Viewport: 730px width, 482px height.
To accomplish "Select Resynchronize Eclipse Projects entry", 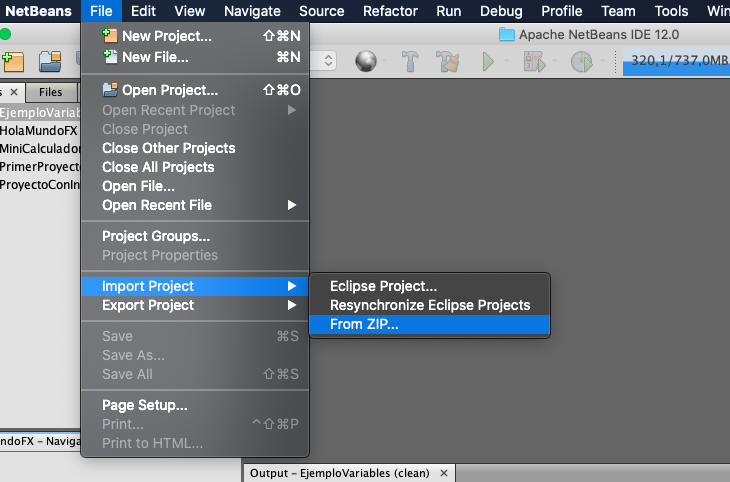I will (429, 305).
